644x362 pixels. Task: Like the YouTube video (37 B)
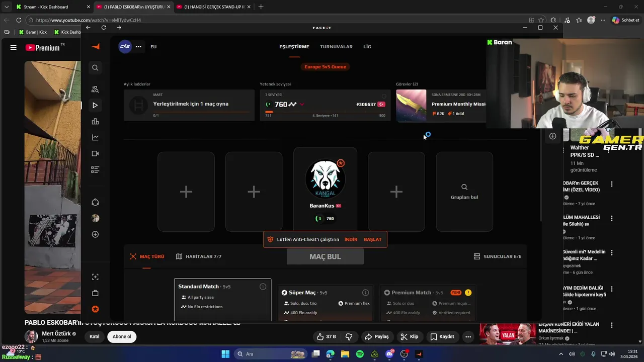pyautogui.click(x=326, y=336)
